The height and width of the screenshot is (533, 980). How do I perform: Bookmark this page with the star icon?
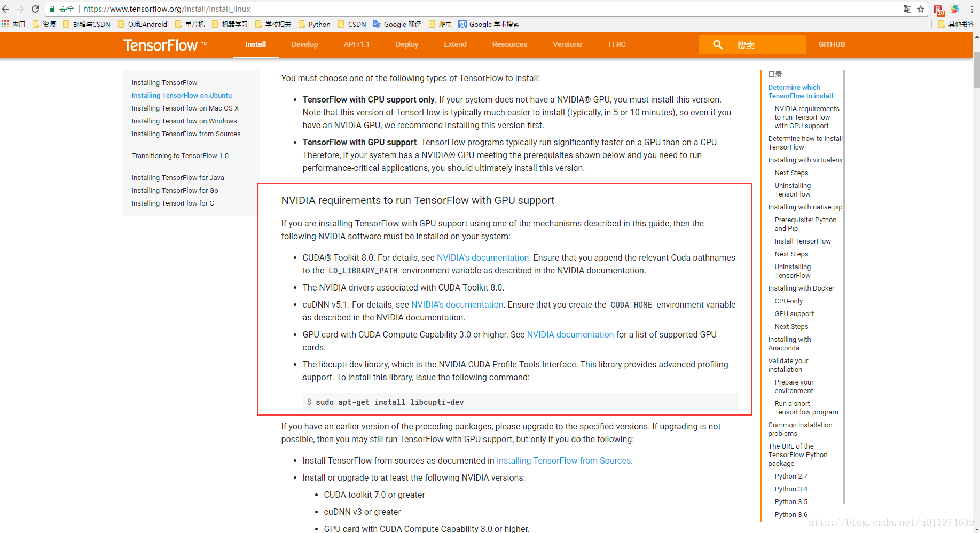pos(921,9)
